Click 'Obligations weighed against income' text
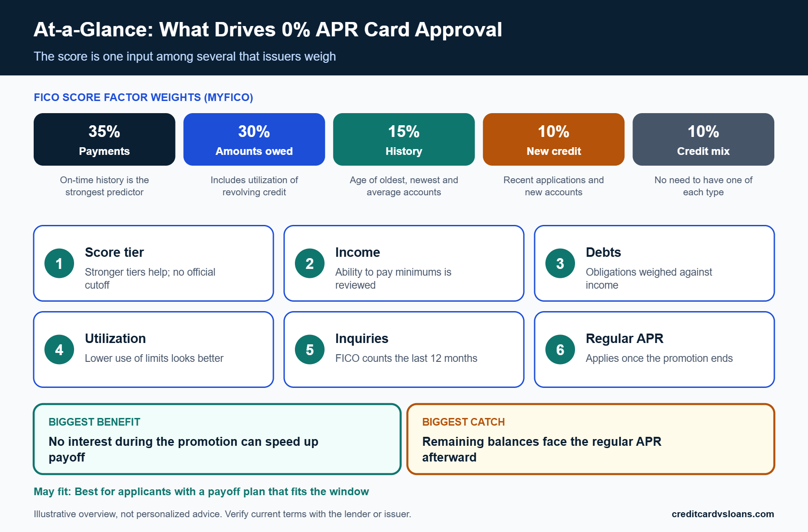 coord(649,278)
